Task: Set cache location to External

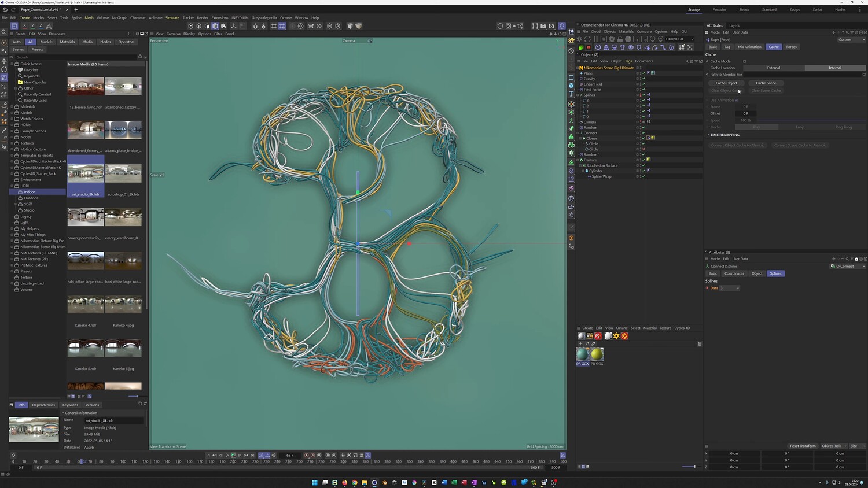Action: coord(774,68)
